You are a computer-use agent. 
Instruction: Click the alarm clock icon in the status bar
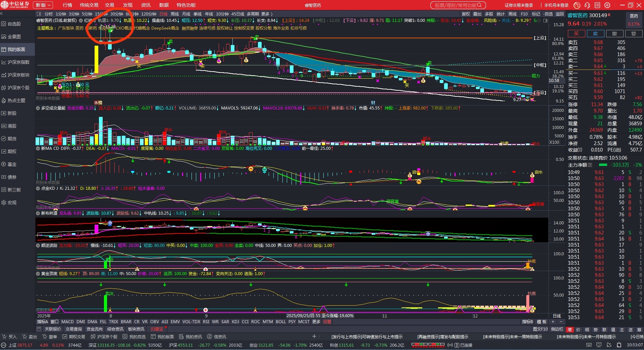pyautogui.click(x=619, y=345)
